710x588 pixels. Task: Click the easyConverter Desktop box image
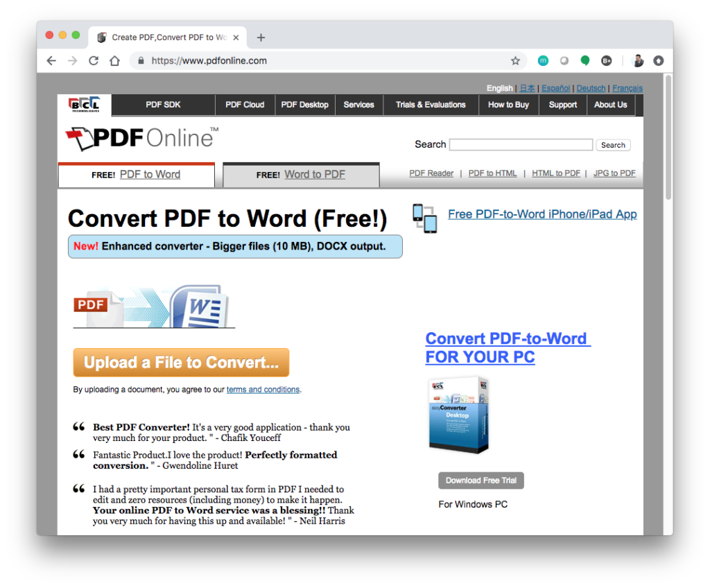(458, 415)
